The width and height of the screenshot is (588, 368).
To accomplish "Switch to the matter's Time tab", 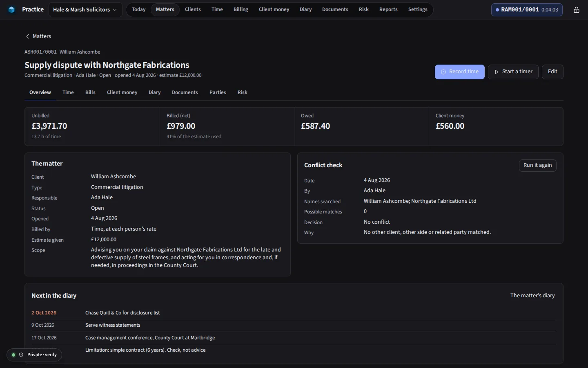I will click(68, 92).
